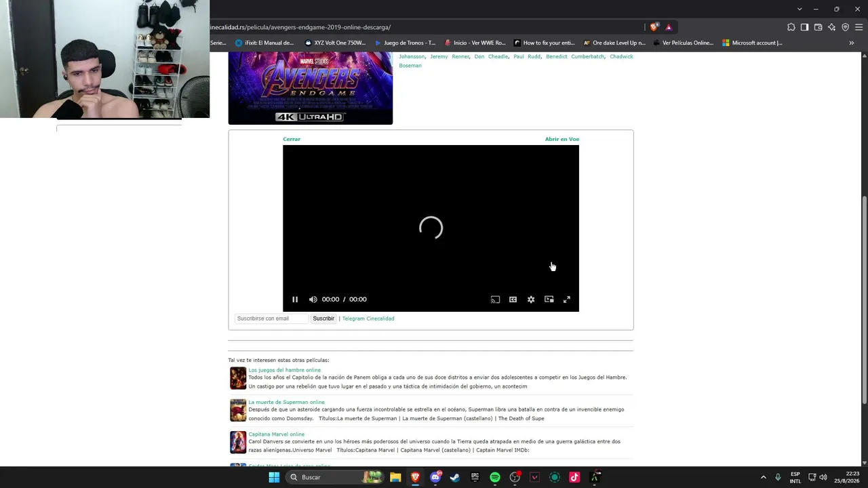868x488 pixels.
Task: Open the network tray icon
Action: pyautogui.click(x=812, y=477)
